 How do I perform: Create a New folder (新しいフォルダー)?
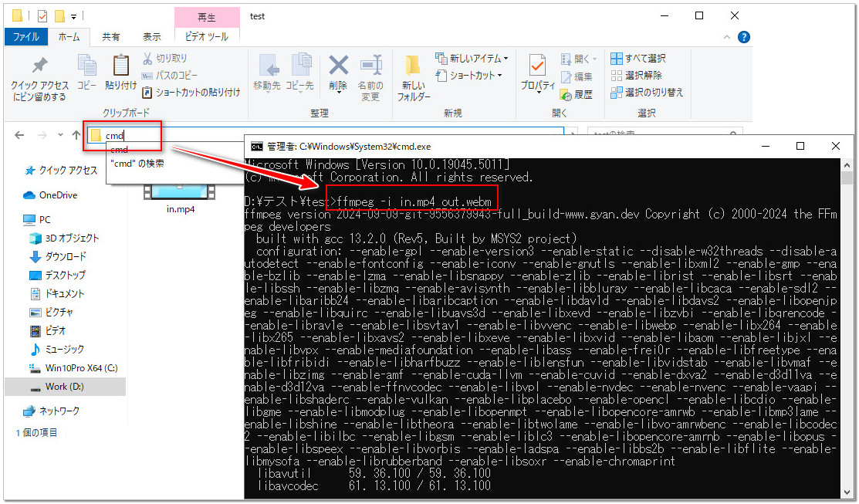click(413, 77)
